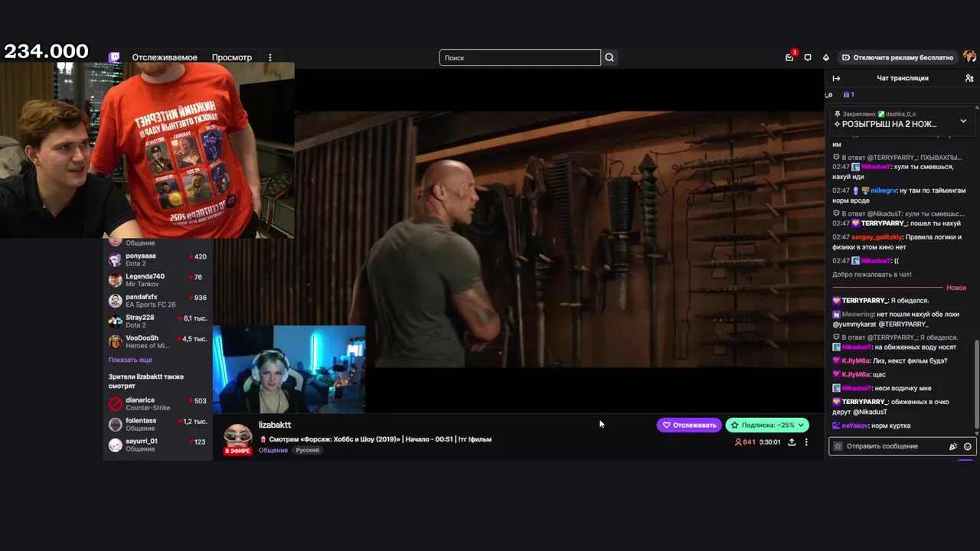Click sayurri_01 avatar icon

pos(115,445)
